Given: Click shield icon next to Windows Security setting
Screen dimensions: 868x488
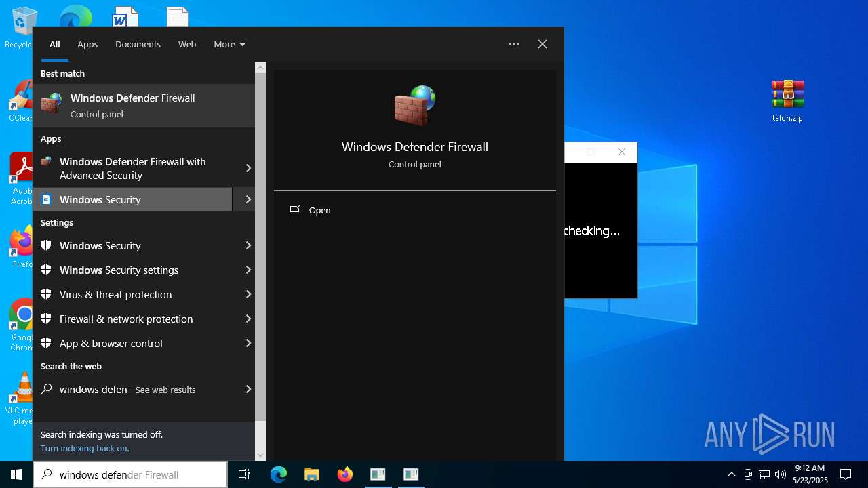Looking at the screenshot, I should [46, 245].
